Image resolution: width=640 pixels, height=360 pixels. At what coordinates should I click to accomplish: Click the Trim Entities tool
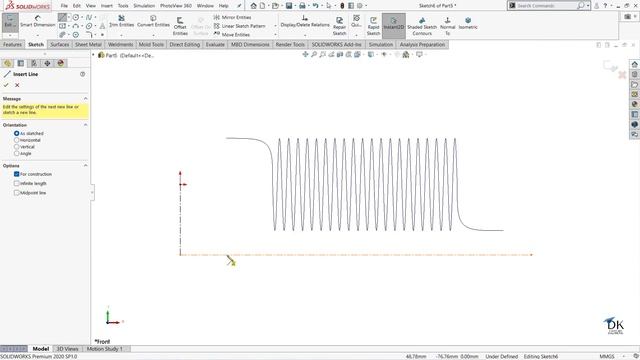(121, 21)
